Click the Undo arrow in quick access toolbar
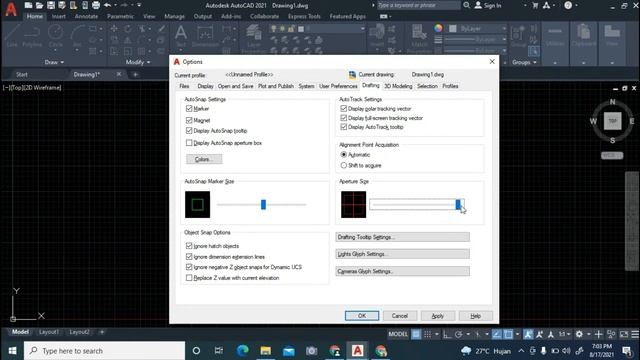 coord(107,5)
